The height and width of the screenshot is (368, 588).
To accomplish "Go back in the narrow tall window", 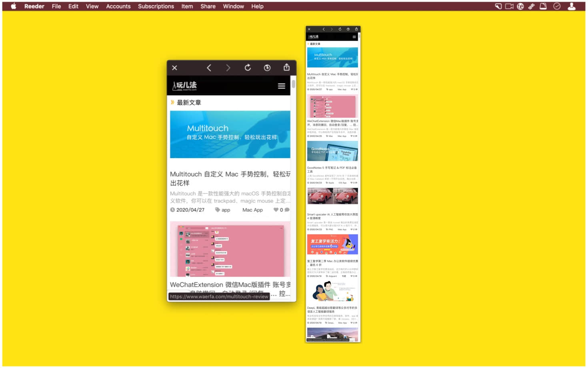I will pyautogui.click(x=324, y=29).
